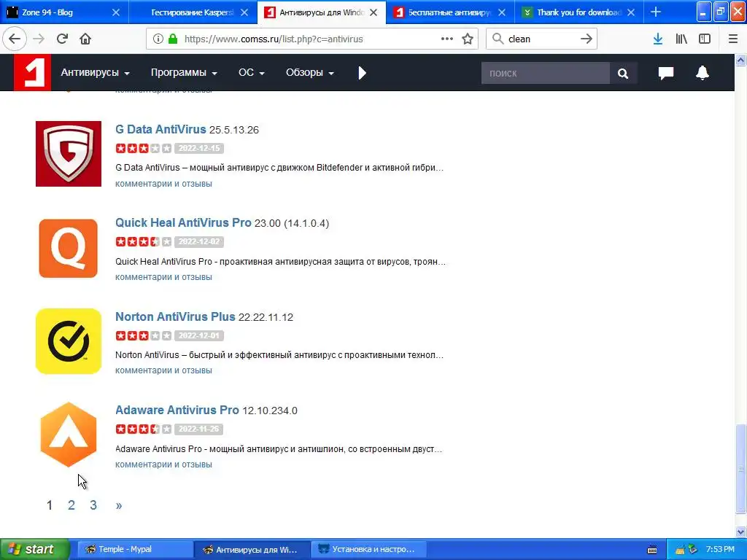Expand the Программы dropdown menu
The image size is (747, 560).
point(184,72)
